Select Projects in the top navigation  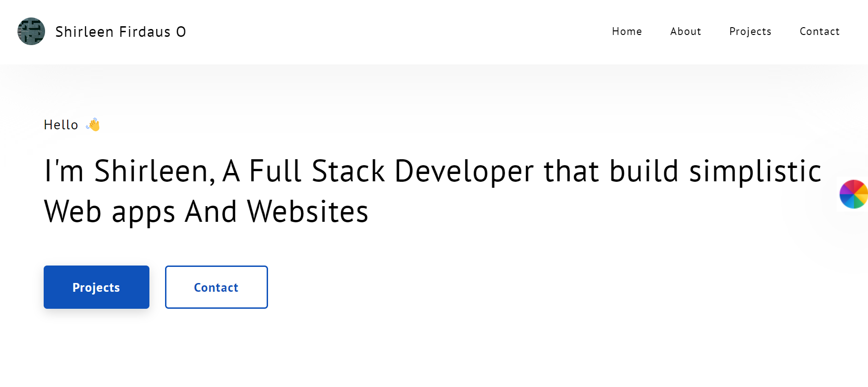[x=750, y=31]
